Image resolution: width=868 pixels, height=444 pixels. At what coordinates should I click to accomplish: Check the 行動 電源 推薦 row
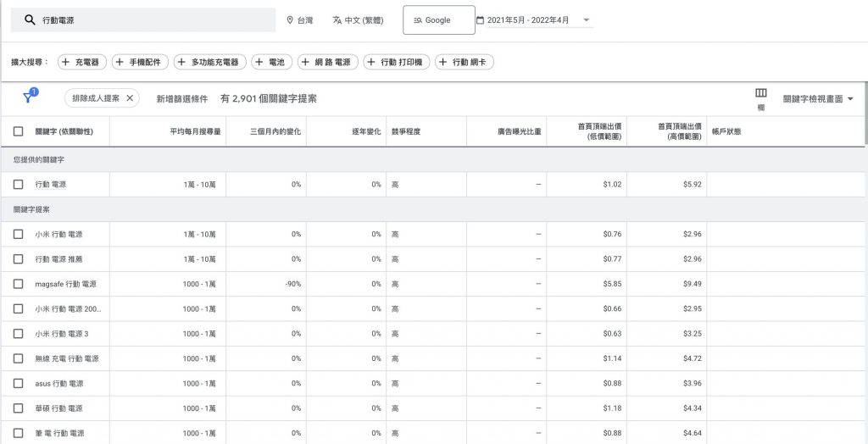19,259
